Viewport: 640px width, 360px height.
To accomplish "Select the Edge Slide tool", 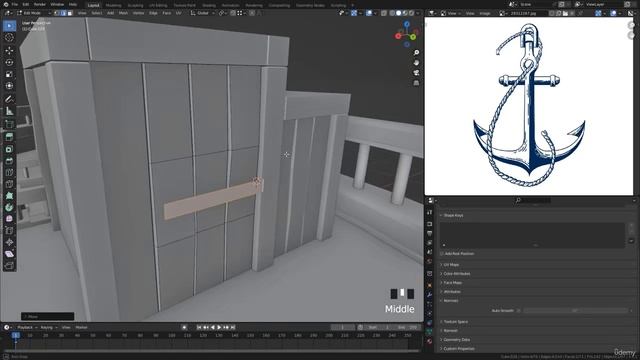I will (x=9, y=231).
